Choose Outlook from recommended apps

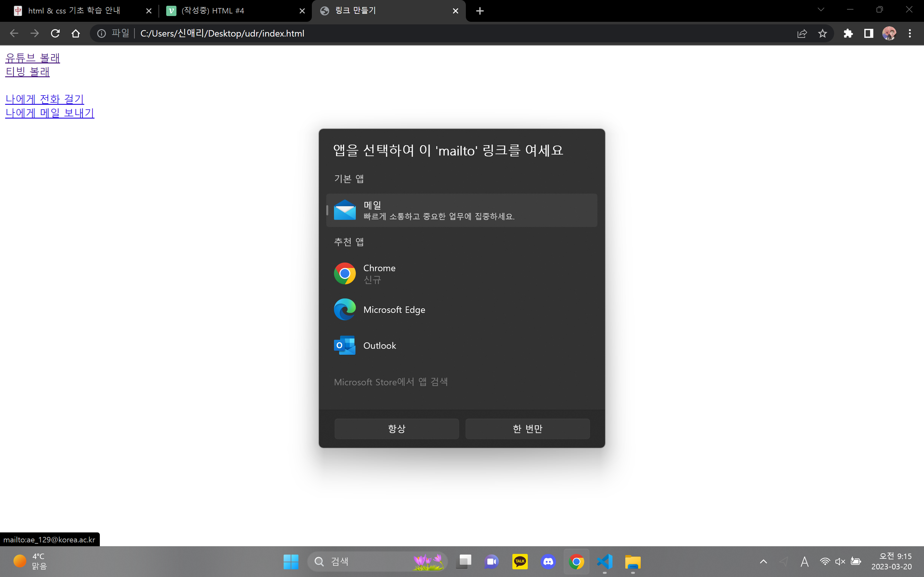380,345
